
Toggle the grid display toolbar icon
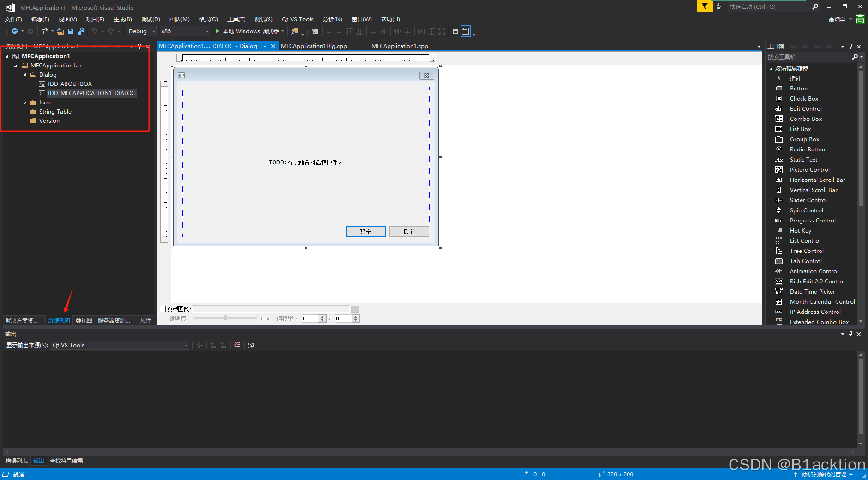coord(455,31)
